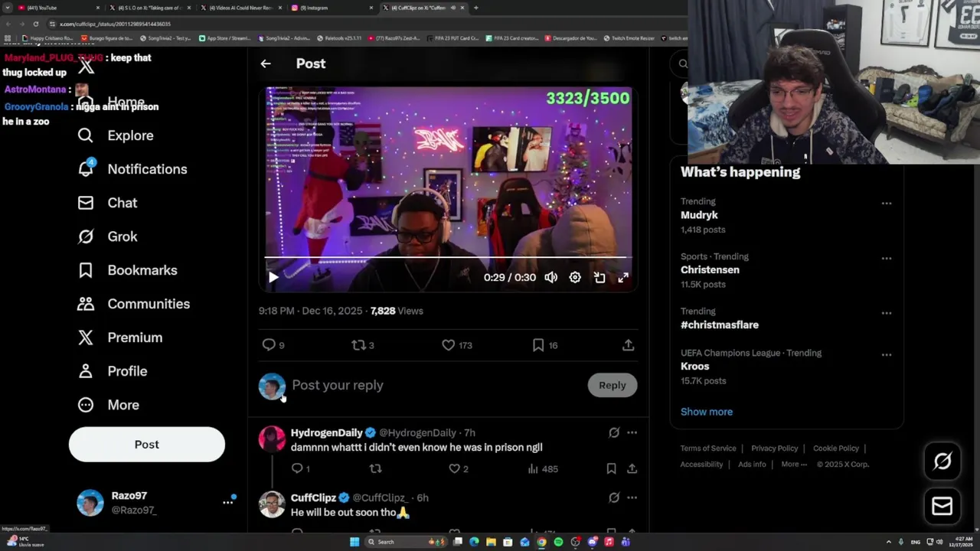Open HydrogenDaily profile avatar

coord(272,439)
